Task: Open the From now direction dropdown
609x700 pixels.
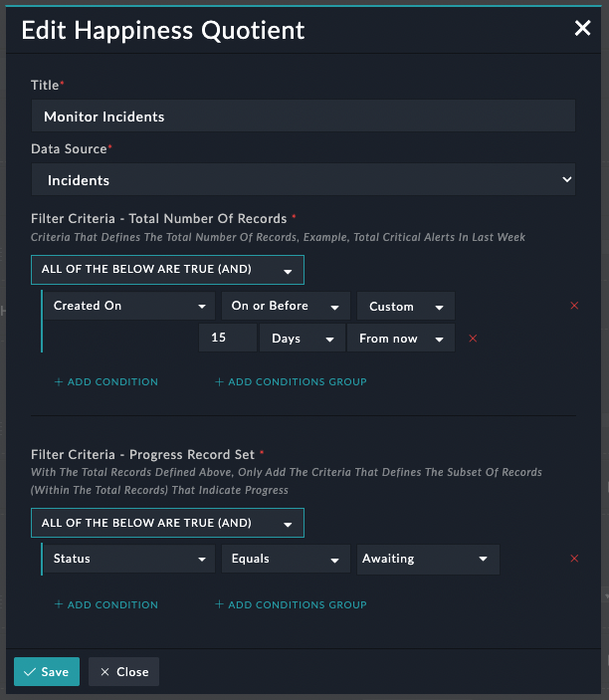Action: (x=400, y=339)
